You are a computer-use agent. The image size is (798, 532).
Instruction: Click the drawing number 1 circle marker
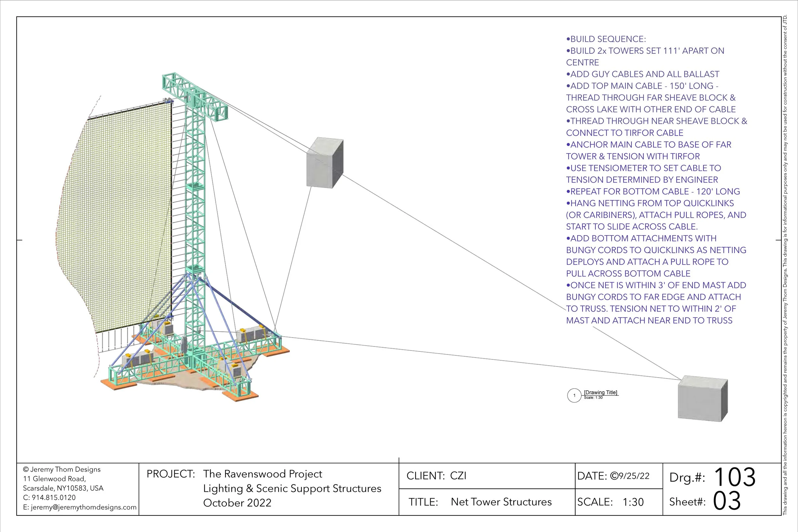pyautogui.click(x=574, y=395)
